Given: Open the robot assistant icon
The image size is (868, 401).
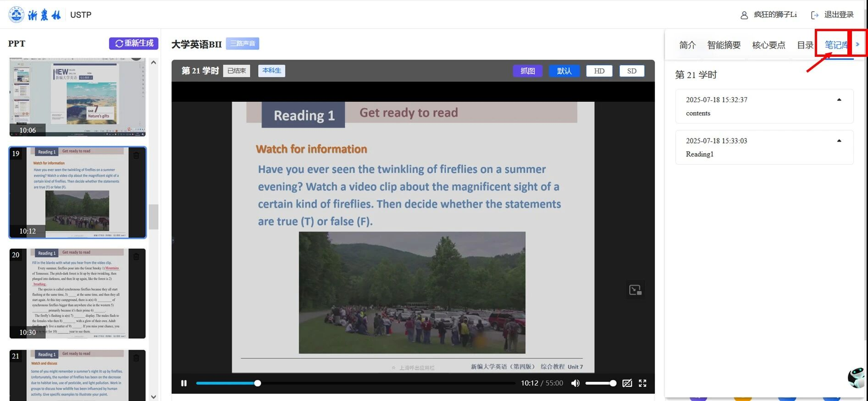Looking at the screenshot, I should [856, 378].
